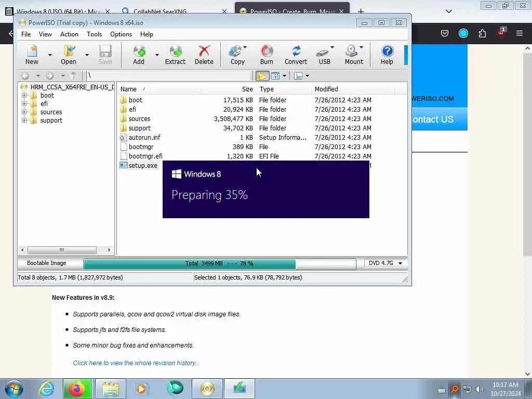The height and width of the screenshot is (399, 532).
Task: Click the Firefox extensions puzzle icon
Action: (482, 33)
